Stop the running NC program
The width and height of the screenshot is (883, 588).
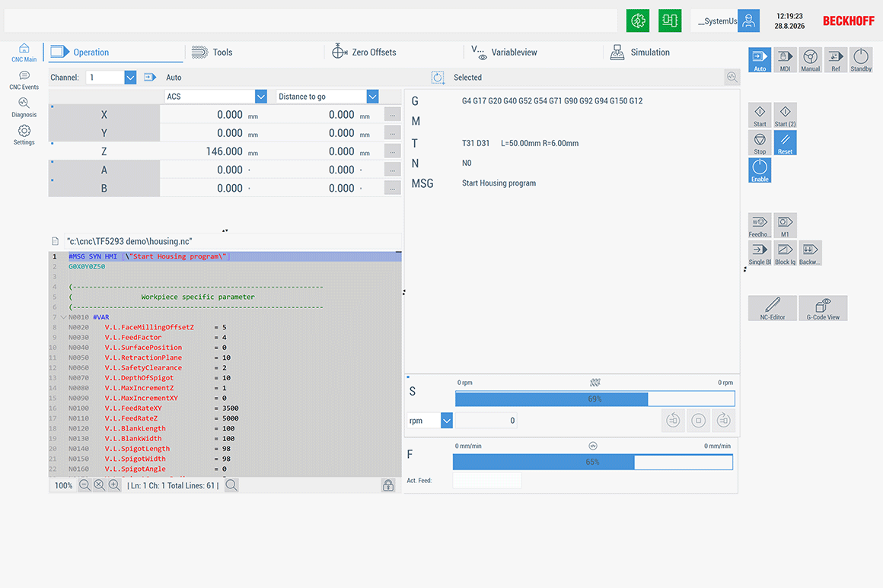(x=760, y=143)
